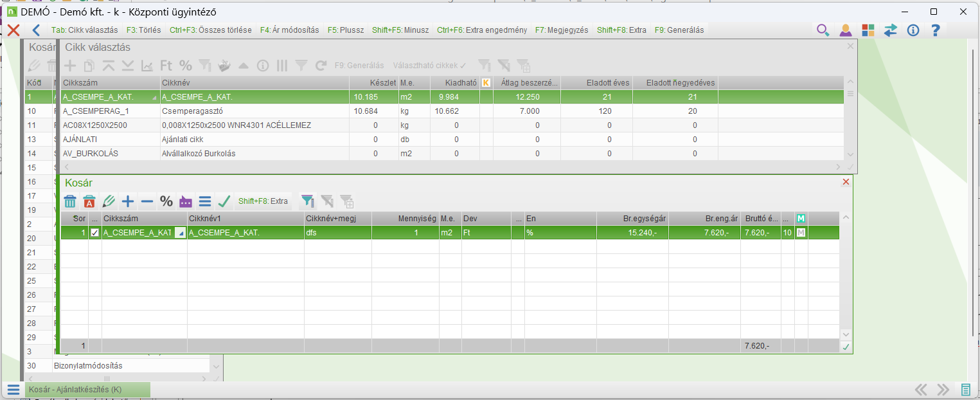Click Shift+F8: Extra in top toolbar
This screenshot has height=400, width=980.
click(x=621, y=30)
